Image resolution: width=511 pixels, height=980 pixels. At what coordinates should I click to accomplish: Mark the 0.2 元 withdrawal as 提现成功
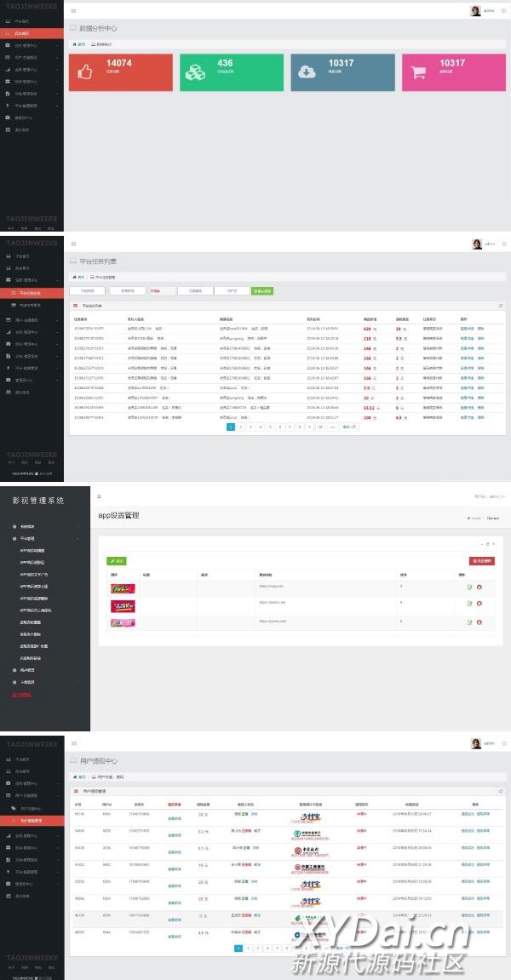468,831
